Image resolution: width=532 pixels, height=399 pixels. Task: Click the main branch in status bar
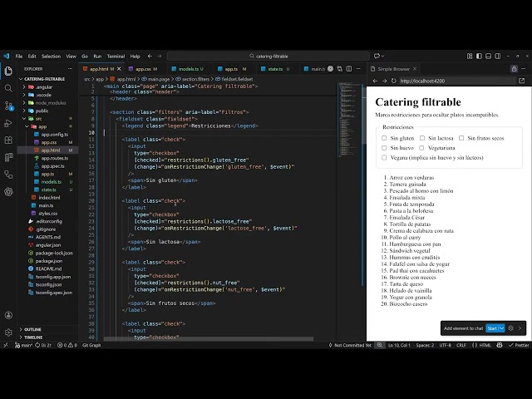[24, 345]
